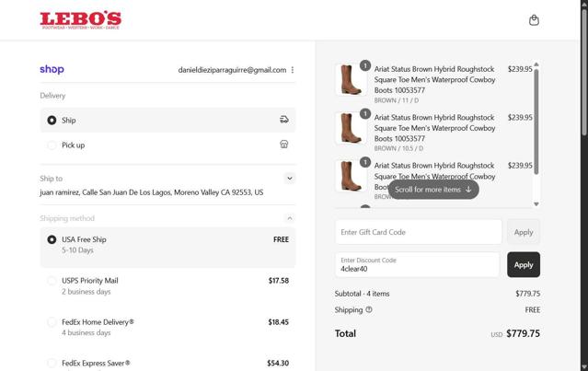This screenshot has width=588, height=371.
Task: Click the third boot item thumbnail
Action: tap(351, 176)
